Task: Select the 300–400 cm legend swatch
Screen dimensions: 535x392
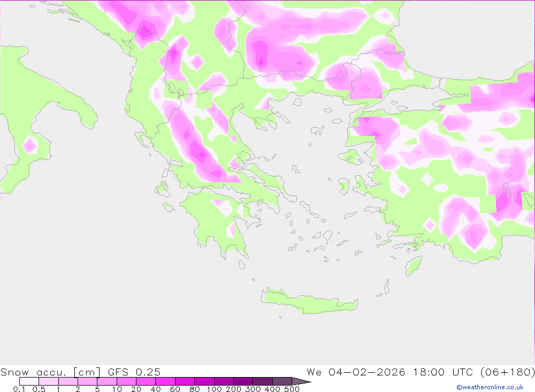Action: click(262, 381)
